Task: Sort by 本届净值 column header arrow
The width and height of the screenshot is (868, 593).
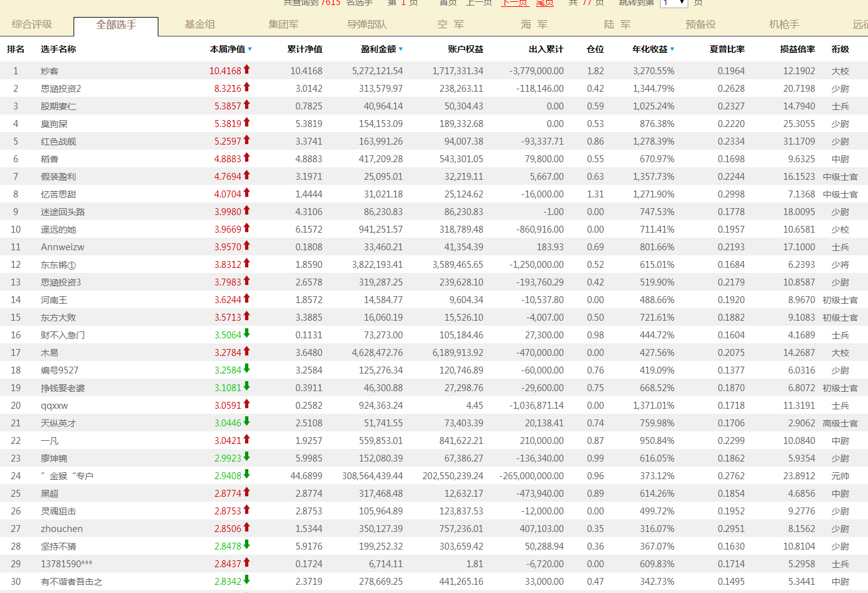Action: (x=250, y=49)
